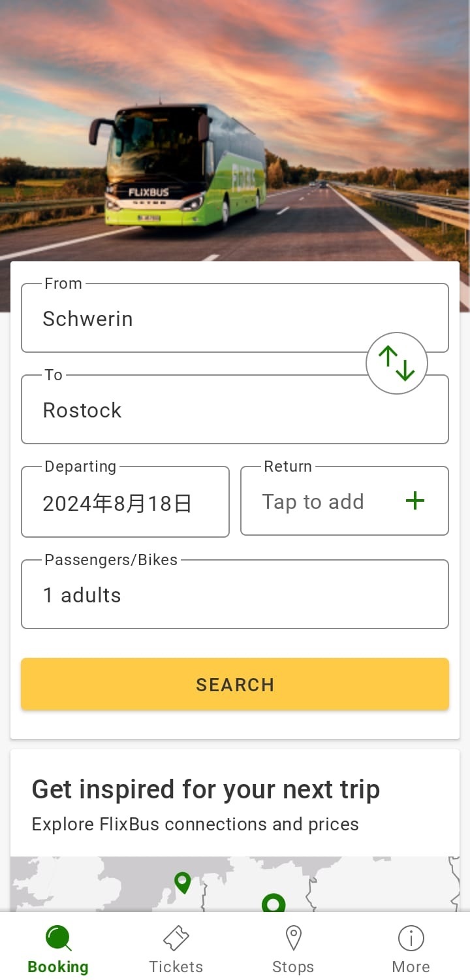Viewport: 470px width, 980px height.
Task: Tap the Get inspired heading
Action: click(206, 789)
